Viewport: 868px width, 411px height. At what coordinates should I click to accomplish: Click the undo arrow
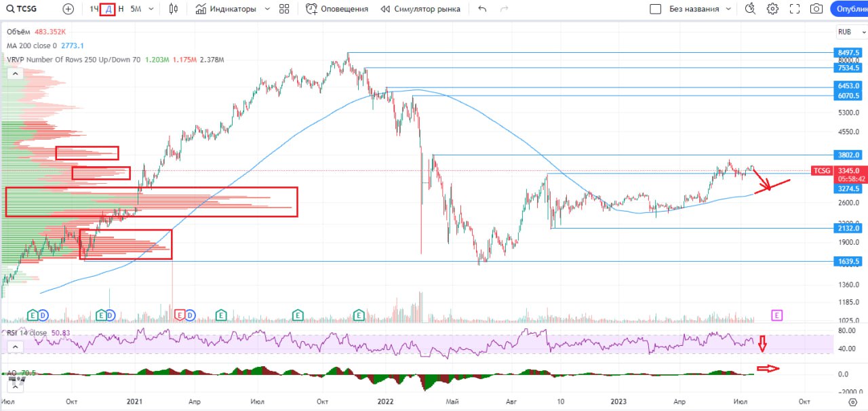(482, 9)
